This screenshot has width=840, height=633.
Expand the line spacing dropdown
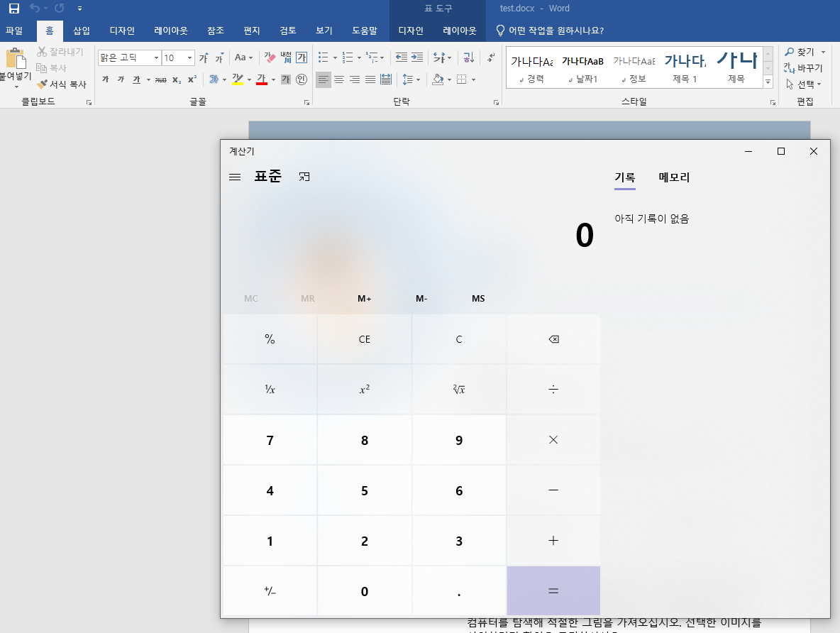[418, 80]
